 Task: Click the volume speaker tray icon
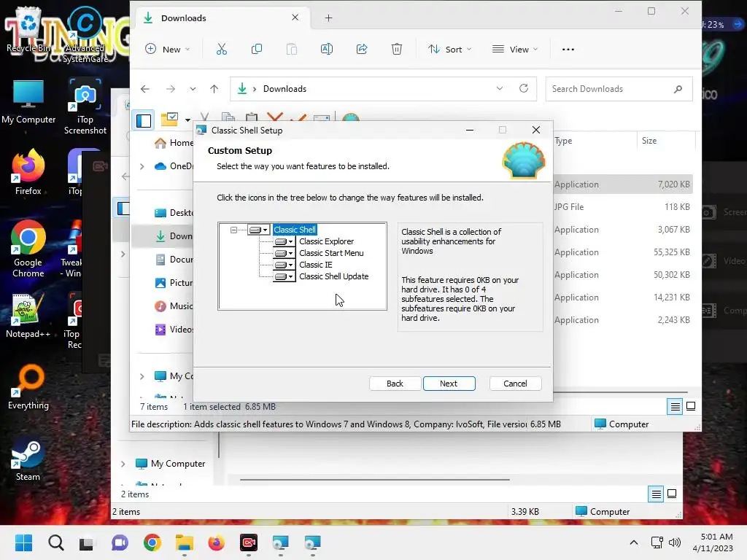click(675, 542)
